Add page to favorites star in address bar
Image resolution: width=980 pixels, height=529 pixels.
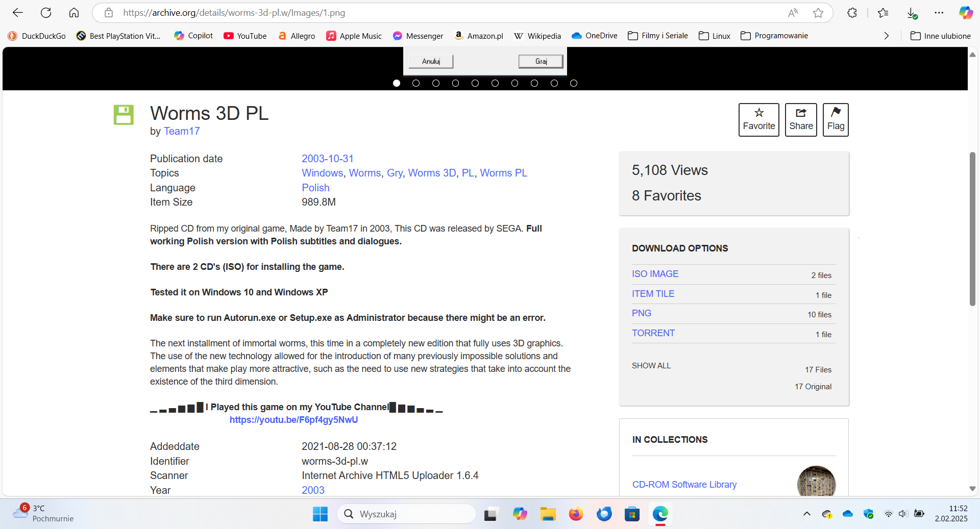tap(818, 13)
